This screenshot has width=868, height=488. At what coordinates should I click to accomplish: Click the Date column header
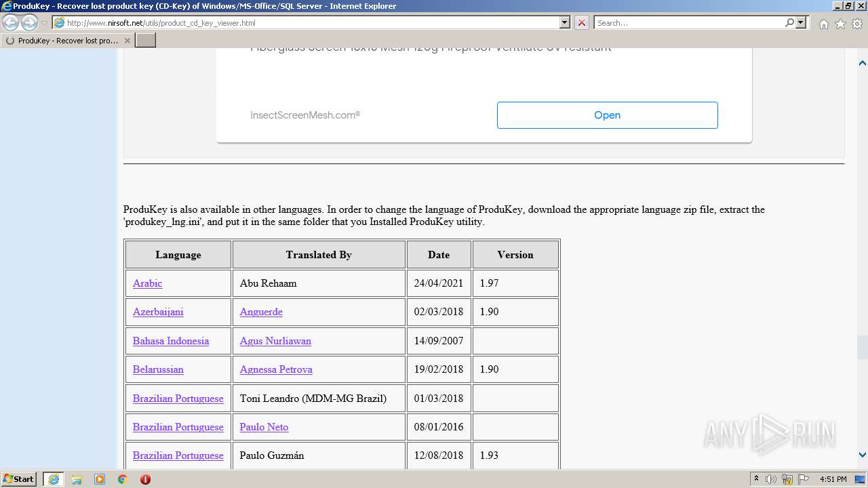(x=439, y=255)
